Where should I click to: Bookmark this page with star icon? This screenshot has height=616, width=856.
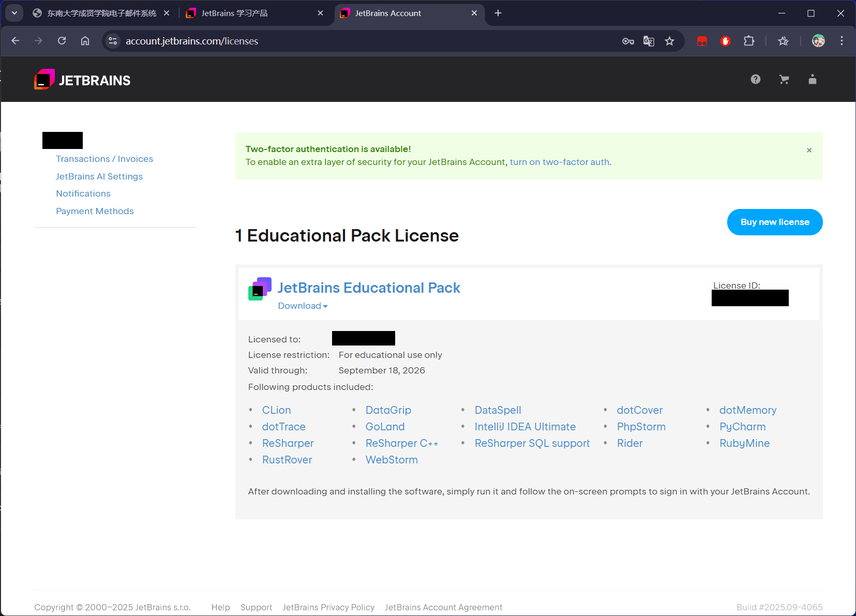coord(670,41)
